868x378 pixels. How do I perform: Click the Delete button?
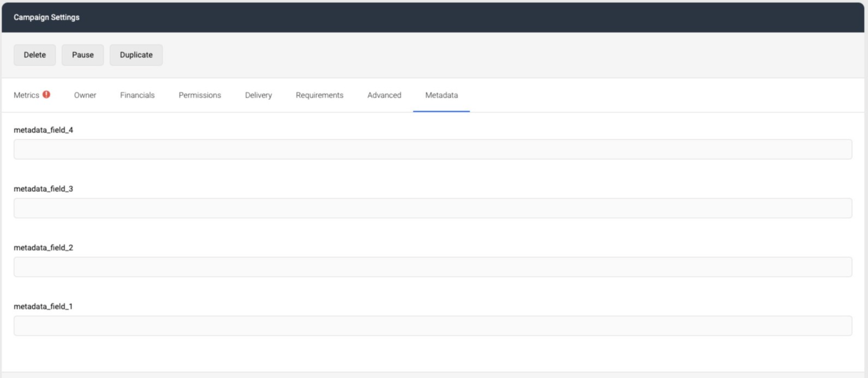coord(34,55)
